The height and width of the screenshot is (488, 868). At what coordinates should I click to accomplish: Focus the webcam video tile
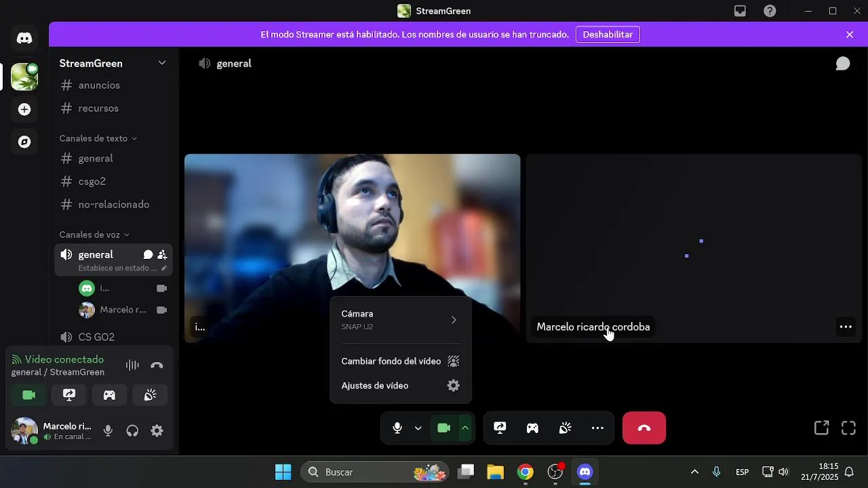[353, 248]
